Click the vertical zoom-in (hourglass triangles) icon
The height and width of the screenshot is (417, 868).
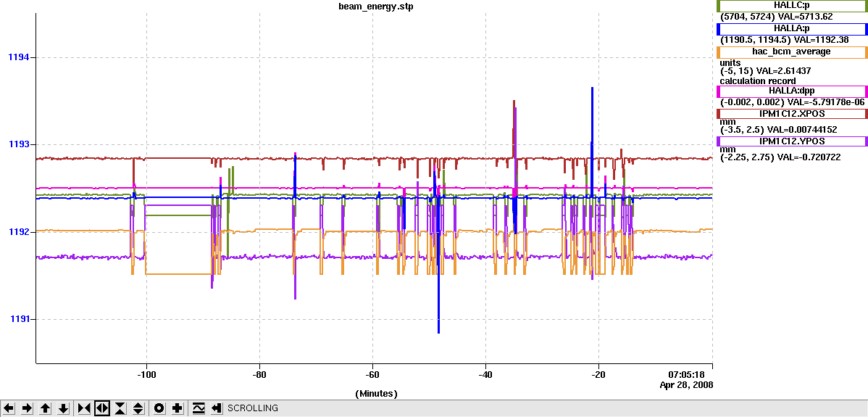tap(120, 408)
